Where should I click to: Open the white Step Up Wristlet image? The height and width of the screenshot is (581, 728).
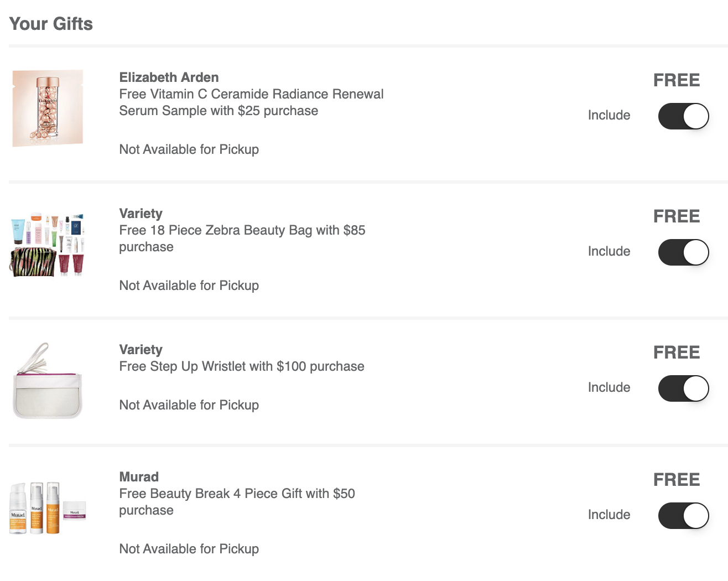[47, 381]
